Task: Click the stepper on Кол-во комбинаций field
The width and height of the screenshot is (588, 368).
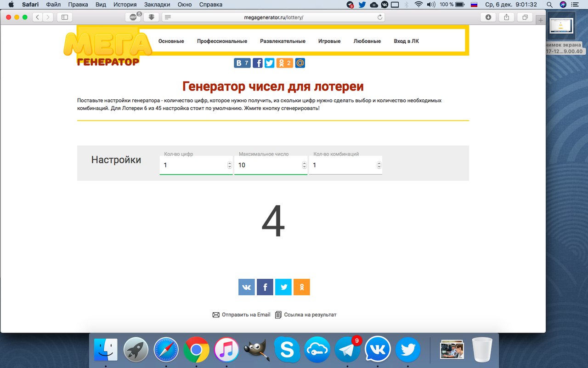Action: point(379,165)
